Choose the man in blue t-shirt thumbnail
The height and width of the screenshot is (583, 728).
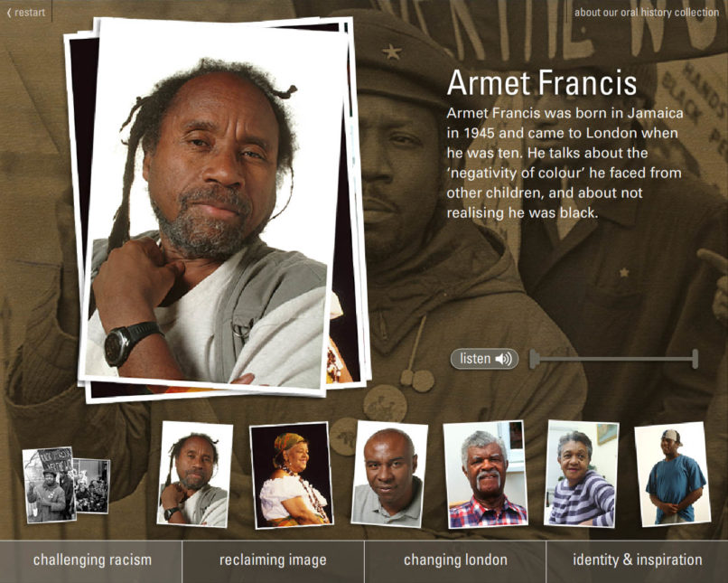coord(673,474)
